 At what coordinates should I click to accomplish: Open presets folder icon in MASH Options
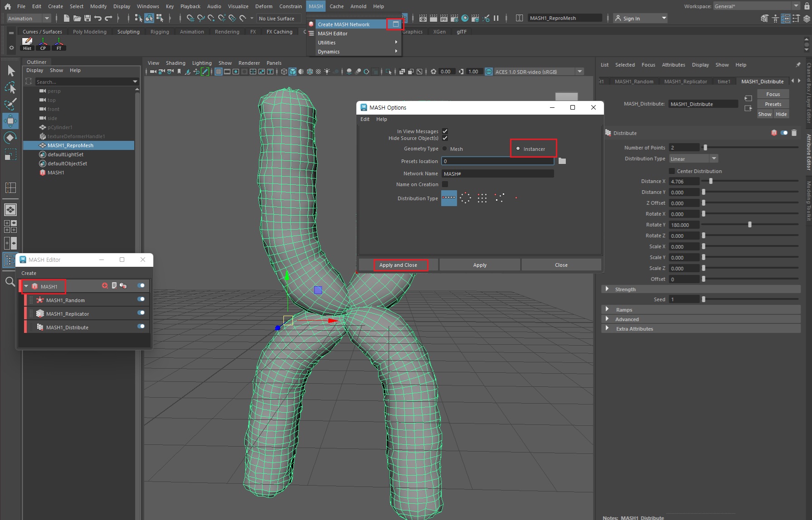pyautogui.click(x=562, y=161)
